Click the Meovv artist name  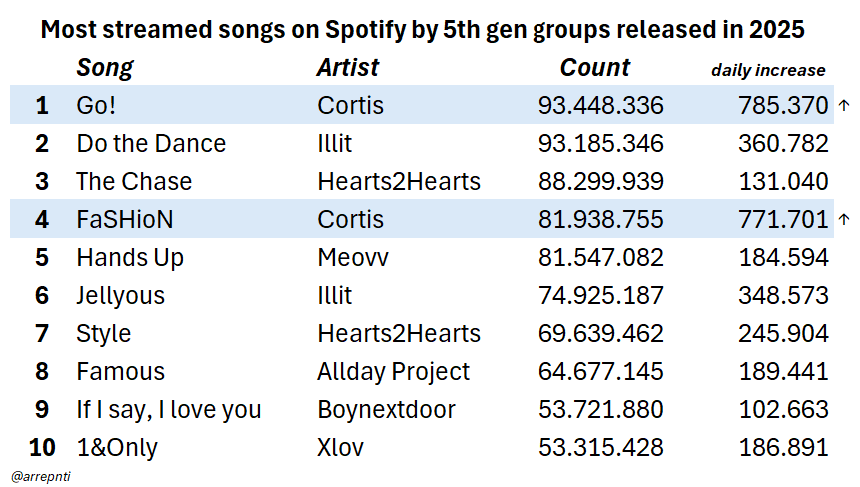coord(353,257)
